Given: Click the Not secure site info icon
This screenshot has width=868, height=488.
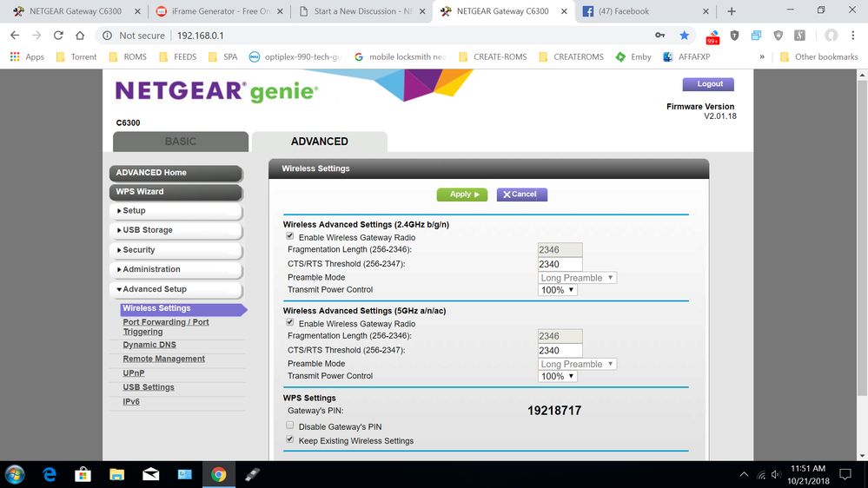Looking at the screenshot, I should point(108,36).
